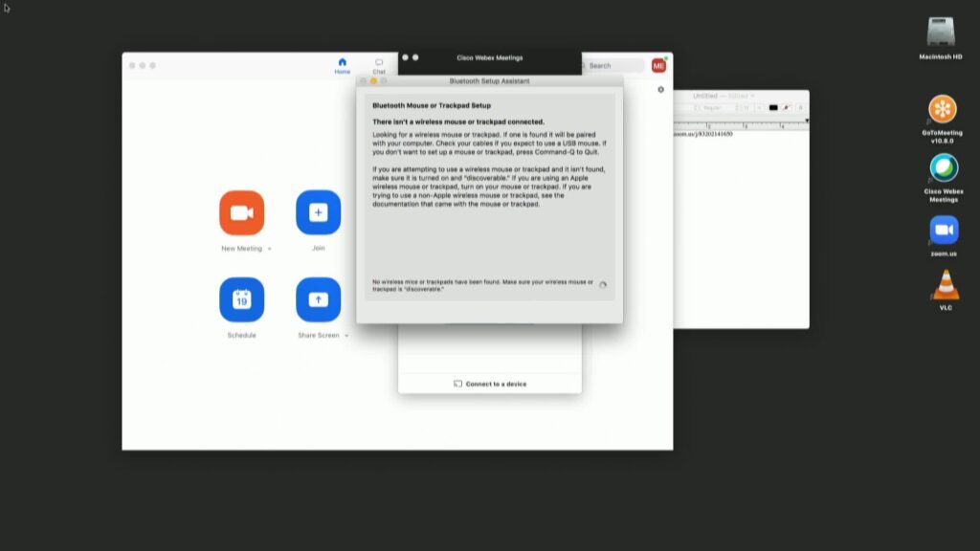Expand the New Meeting options arrow

click(x=269, y=249)
